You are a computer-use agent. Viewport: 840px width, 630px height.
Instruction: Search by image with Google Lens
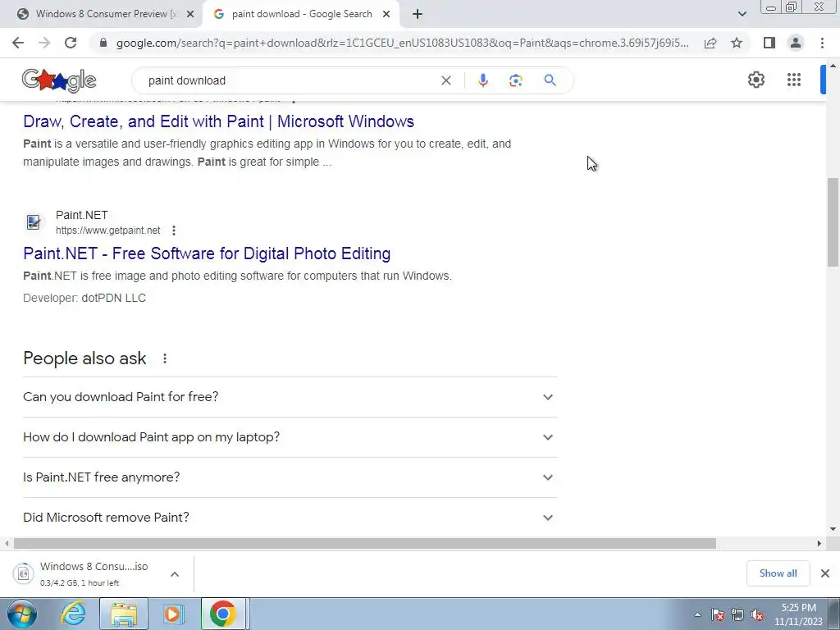coord(515,80)
